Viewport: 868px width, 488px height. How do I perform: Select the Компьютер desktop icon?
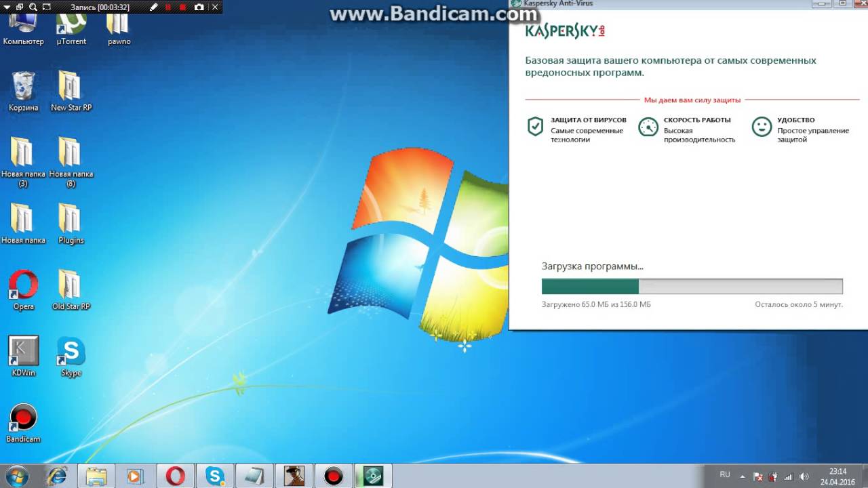23,28
